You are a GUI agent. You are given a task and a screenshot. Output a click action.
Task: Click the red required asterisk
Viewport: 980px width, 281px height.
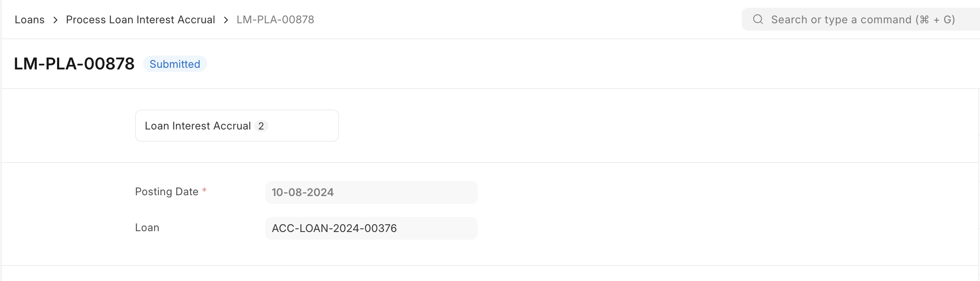pyautogui.click(x=204, y=190)
